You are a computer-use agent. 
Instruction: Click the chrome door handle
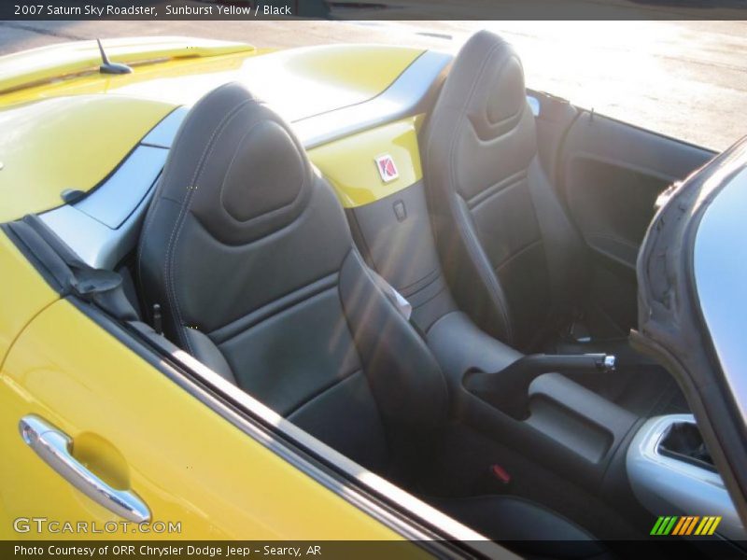pos(84,468)
